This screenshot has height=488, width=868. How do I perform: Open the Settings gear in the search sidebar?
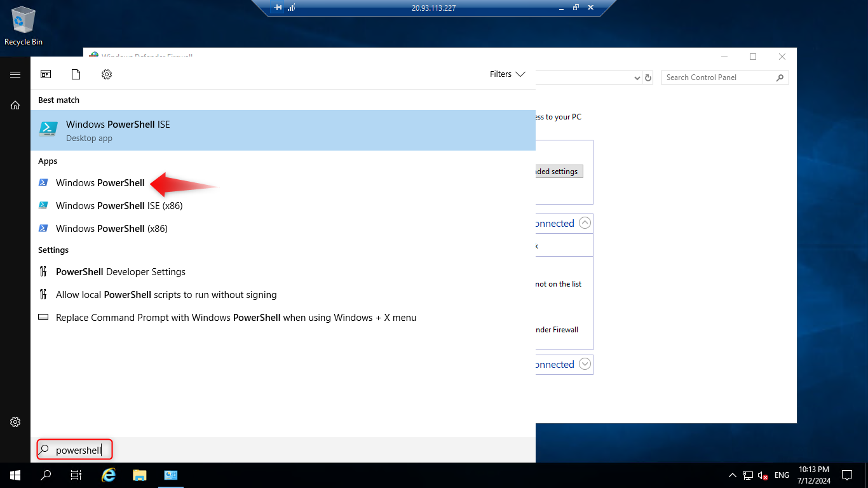(x=15, y=422)
